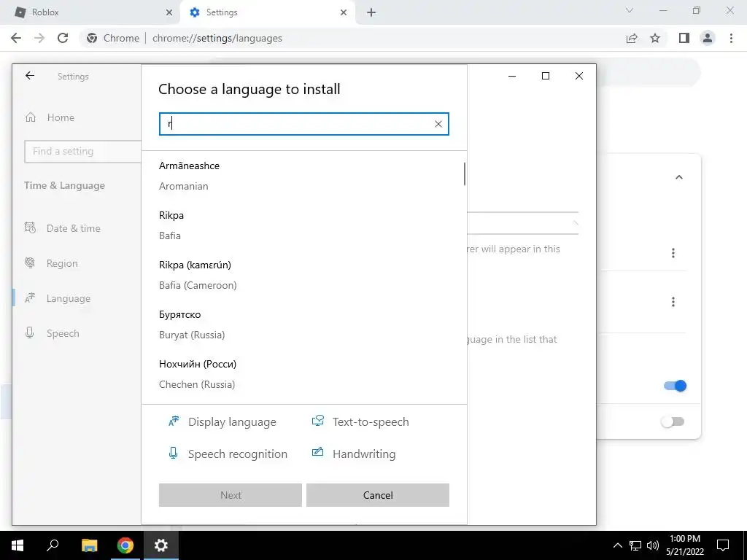The width and height of the screenshot is (747, 560).
Task: Open first language's more actions menu
Action: 673,253
